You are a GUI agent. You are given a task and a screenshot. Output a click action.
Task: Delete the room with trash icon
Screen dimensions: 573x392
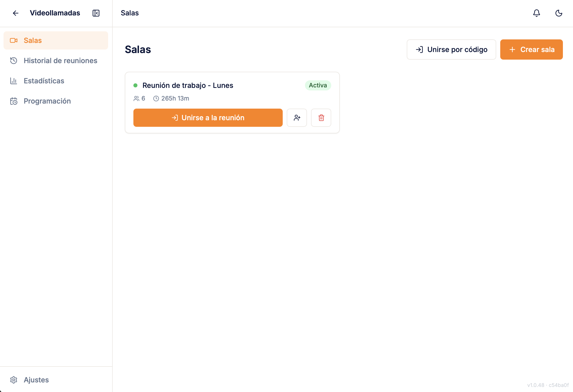(x=321, y=118)
